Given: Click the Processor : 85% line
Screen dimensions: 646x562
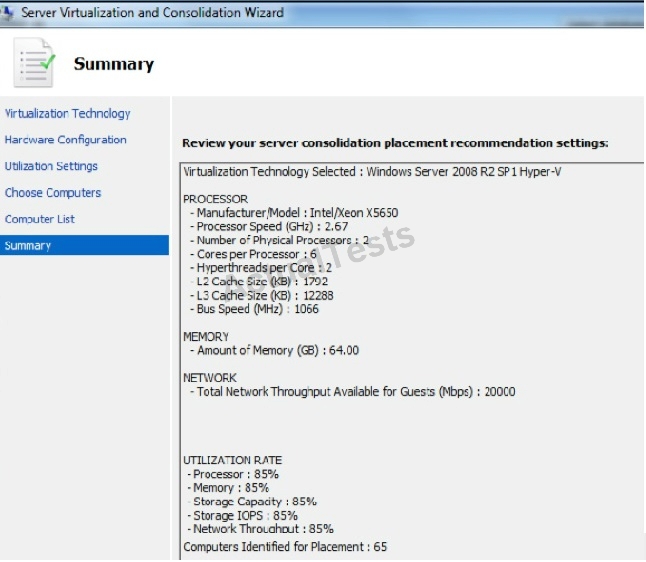Looking at the screenshot, I should (x=233, y=474).
